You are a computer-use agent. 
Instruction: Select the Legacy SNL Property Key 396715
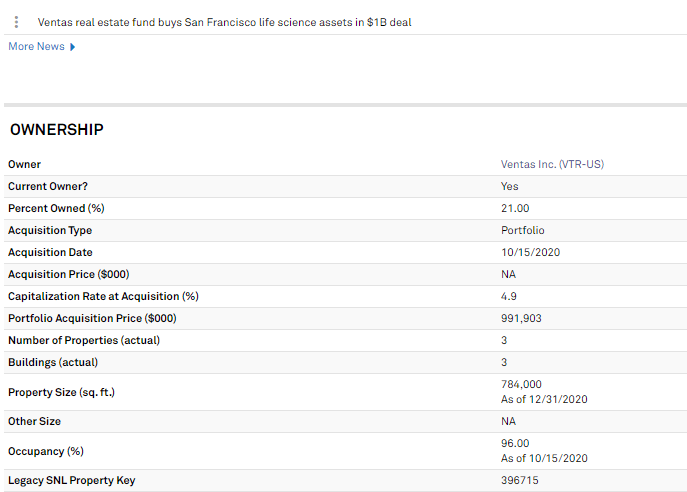[x=520, y=481]
